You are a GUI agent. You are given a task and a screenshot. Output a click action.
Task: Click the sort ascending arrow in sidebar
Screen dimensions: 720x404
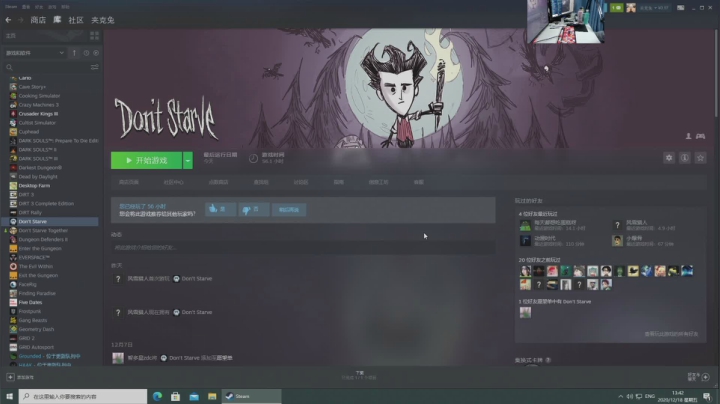coord(74,53)
